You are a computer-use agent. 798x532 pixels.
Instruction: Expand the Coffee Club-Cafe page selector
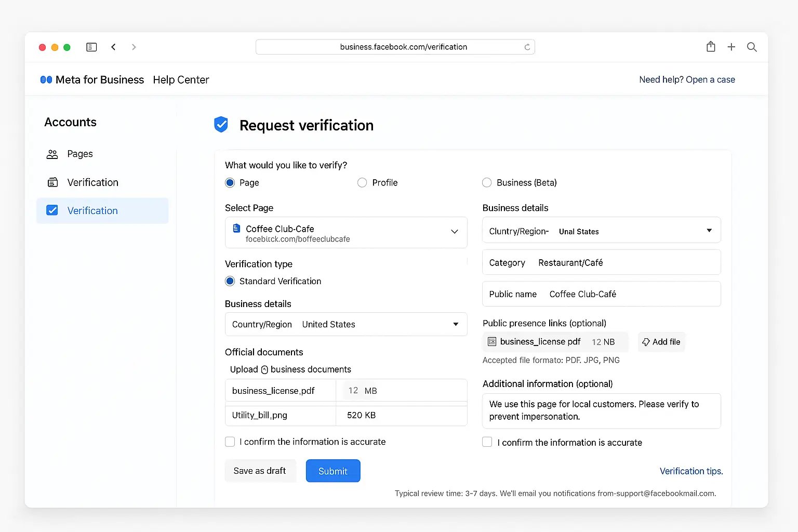[x=346, y=233]
